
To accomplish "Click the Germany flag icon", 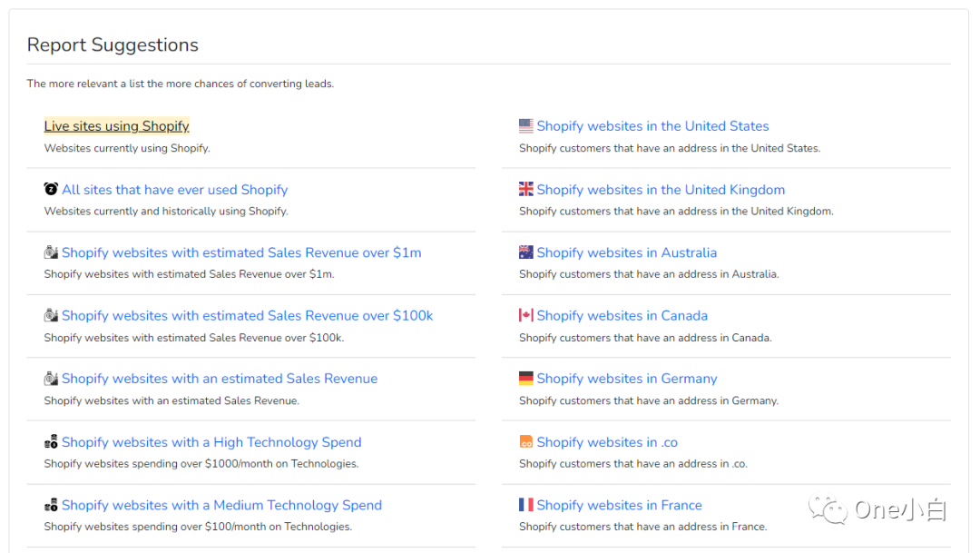I will pyautogui.click(x=526, y=379).
